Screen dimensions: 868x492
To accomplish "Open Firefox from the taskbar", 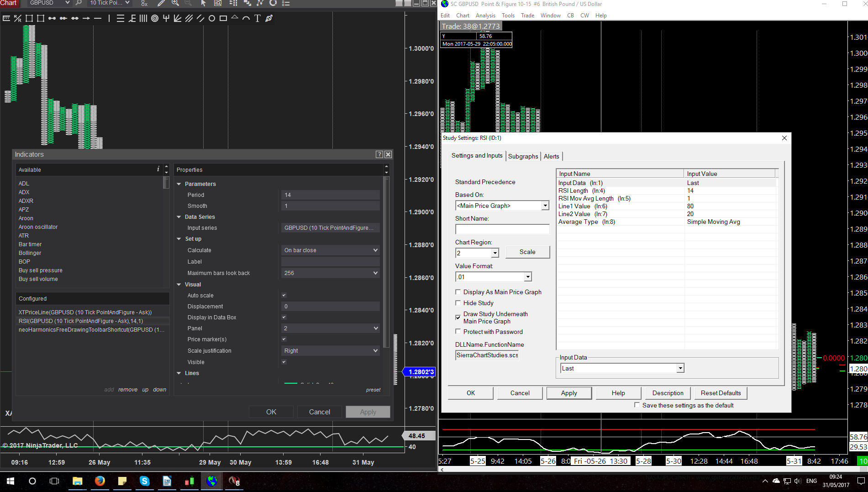I will click(x=100, y=481).
